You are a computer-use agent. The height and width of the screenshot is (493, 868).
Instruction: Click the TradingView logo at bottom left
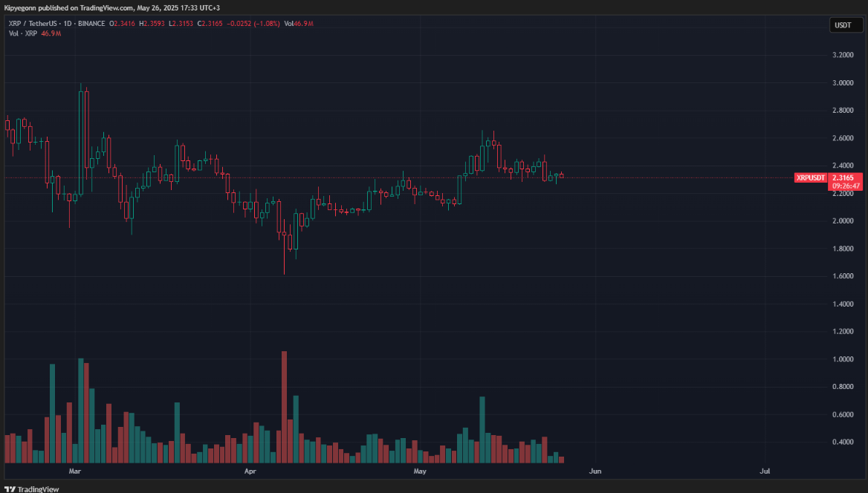(x=31, y=489)
